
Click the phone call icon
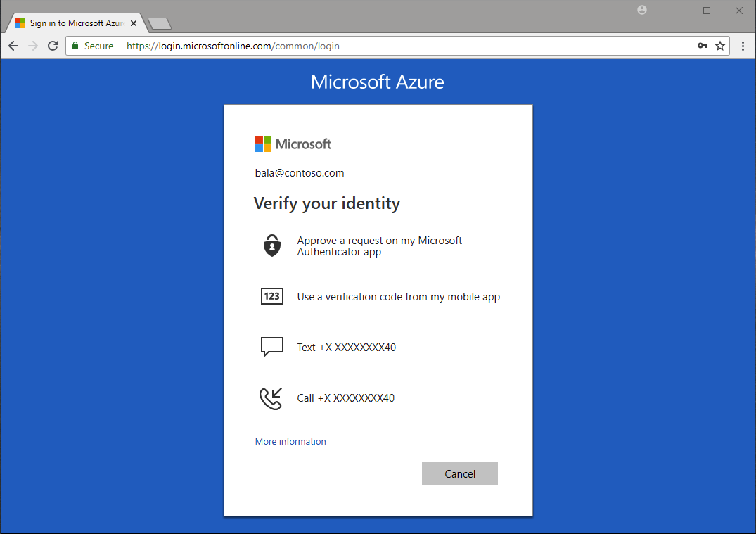click(x=271, y=398)
